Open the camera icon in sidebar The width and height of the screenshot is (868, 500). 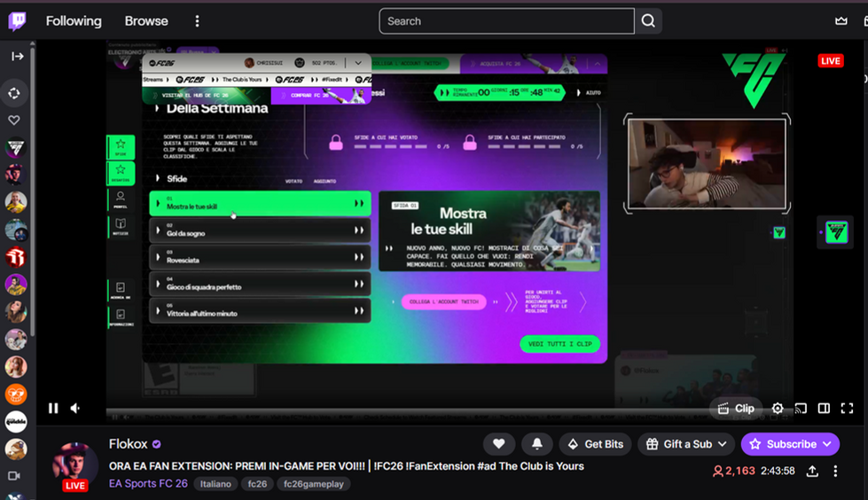pos(14,476)
